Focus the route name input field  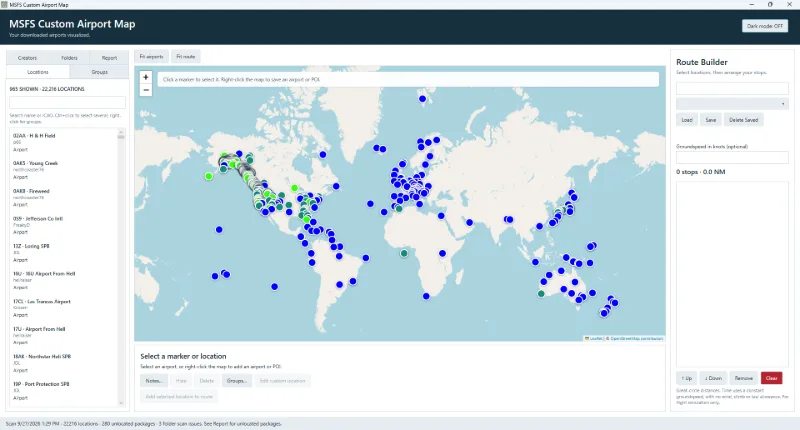click(732, 88)
